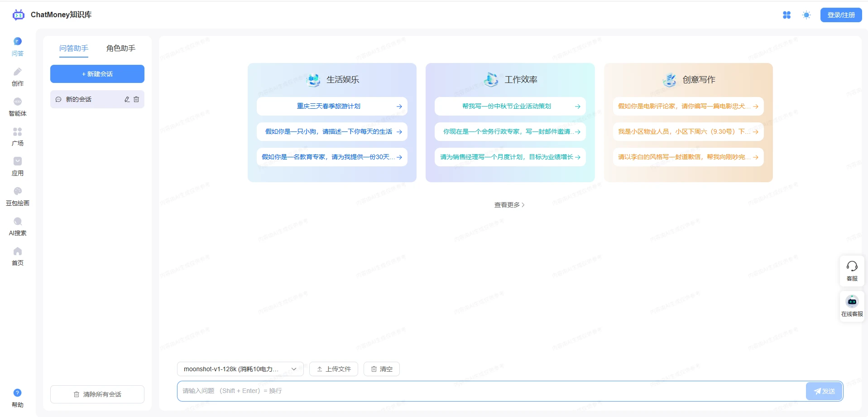Select prompt 请以李白的风格写一封道歉信
The width and height of the screenshot is (868, 417).
[x=688, y=157]
